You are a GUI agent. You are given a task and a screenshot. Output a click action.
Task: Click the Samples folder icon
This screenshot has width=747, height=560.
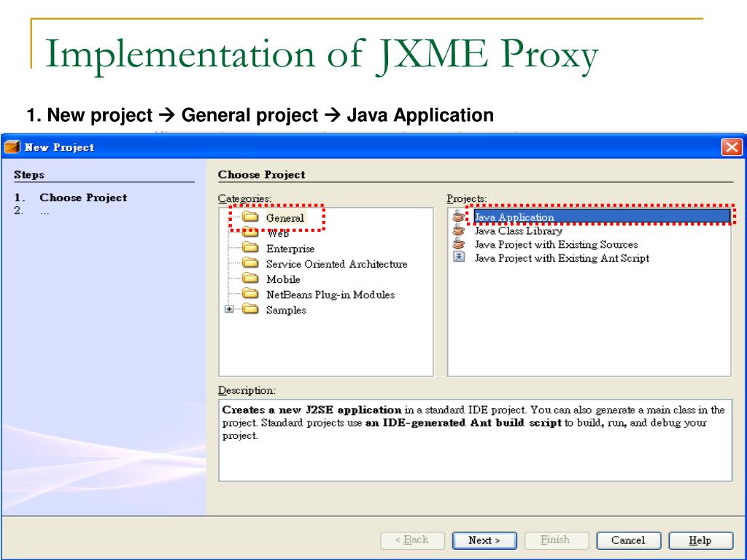pyautogui.click(x=250, y=309)
